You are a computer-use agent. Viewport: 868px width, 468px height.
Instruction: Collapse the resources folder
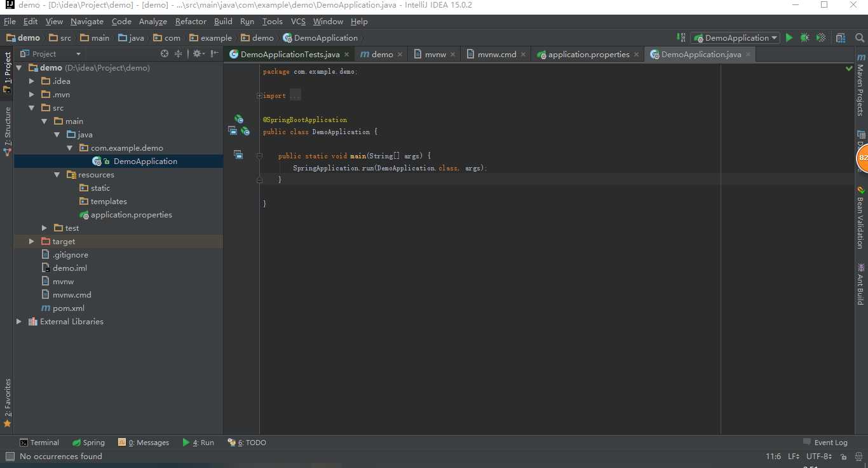[x=57, y=174]
